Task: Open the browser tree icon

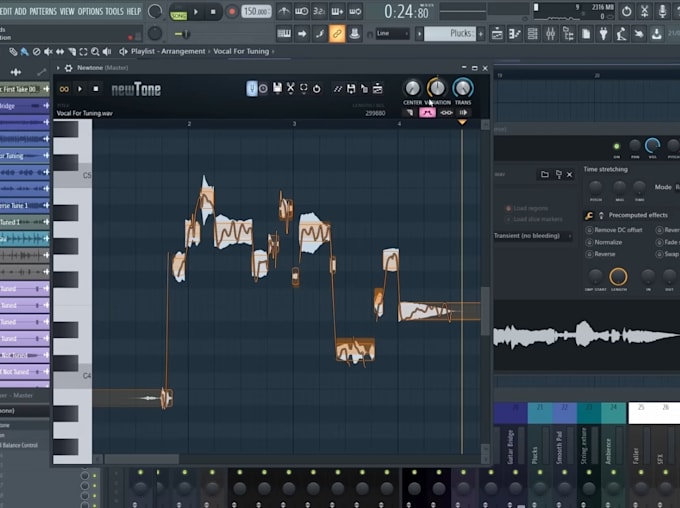Action: pyautogui.click(x=568, y=33)
